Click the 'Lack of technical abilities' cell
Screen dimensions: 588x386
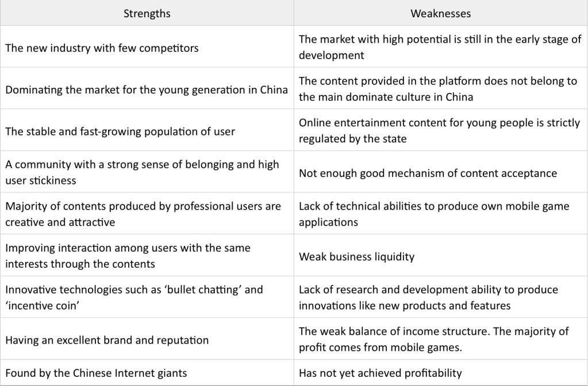point(434,214)
